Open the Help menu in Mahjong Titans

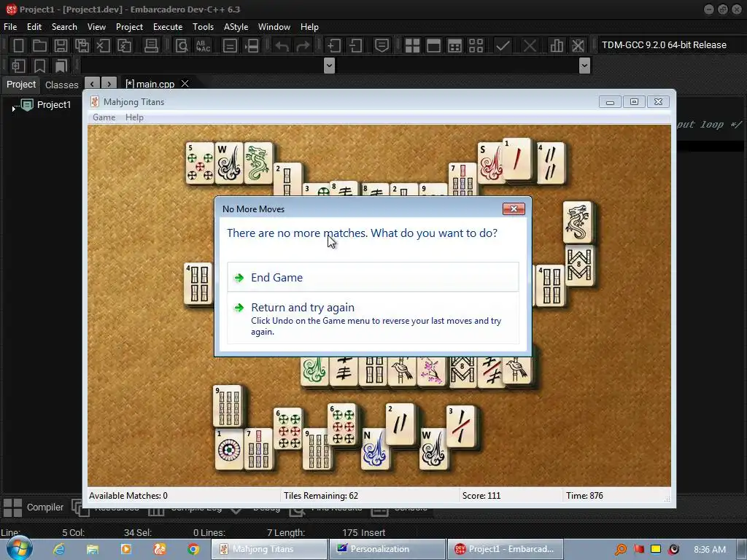134,117
